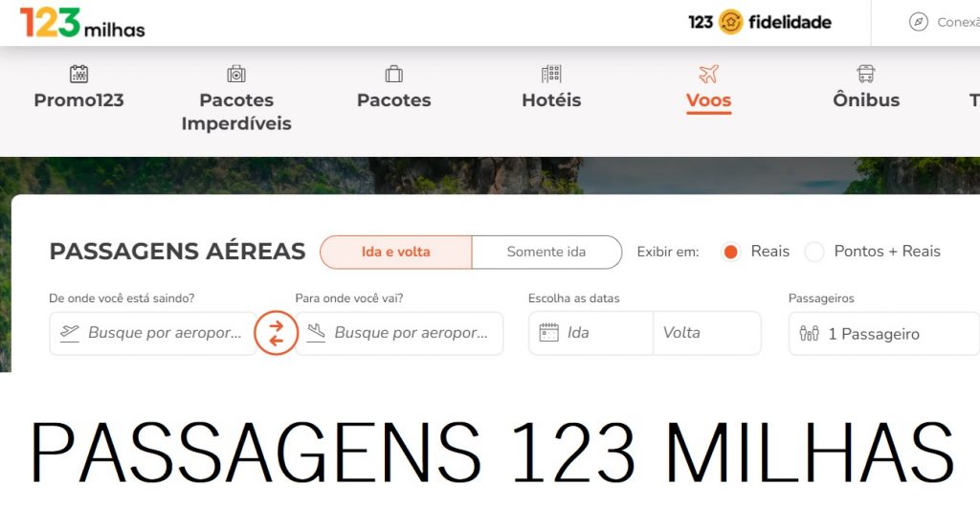The width and height of the screenshot is (980, 530).
Task: Click the Conexão compass icon
Action: (918, 22)
